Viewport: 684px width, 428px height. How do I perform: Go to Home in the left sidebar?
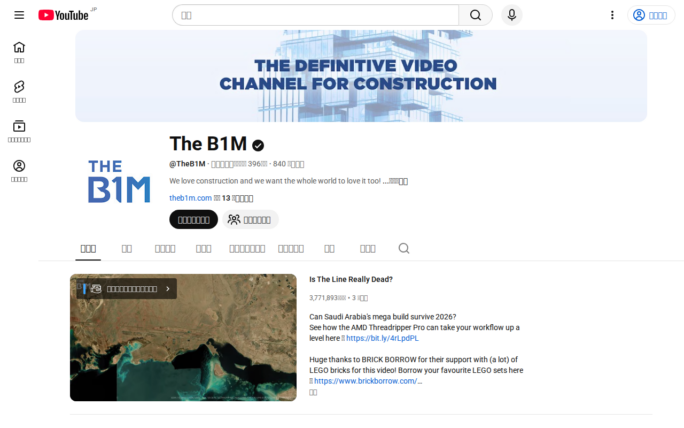19,51
